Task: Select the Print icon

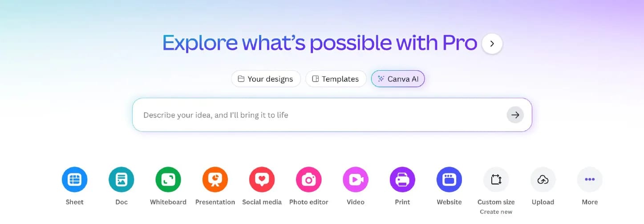Action: (x=402, y=180)
